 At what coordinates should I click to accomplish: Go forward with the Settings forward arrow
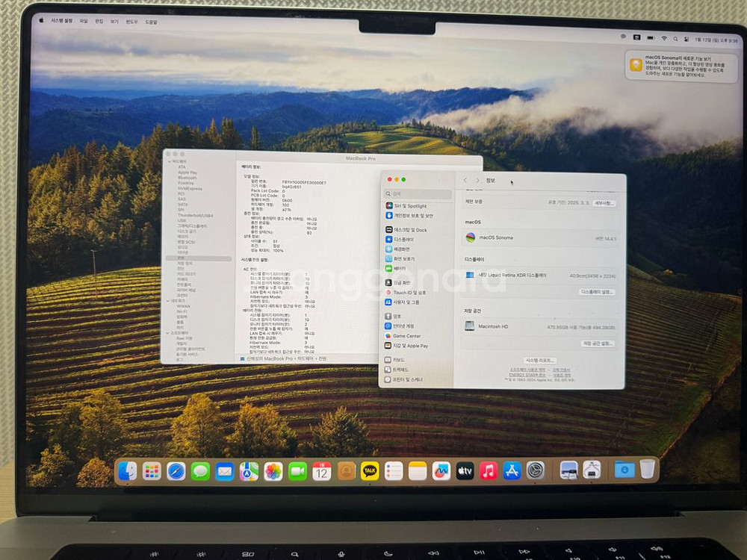click(477, 180)
